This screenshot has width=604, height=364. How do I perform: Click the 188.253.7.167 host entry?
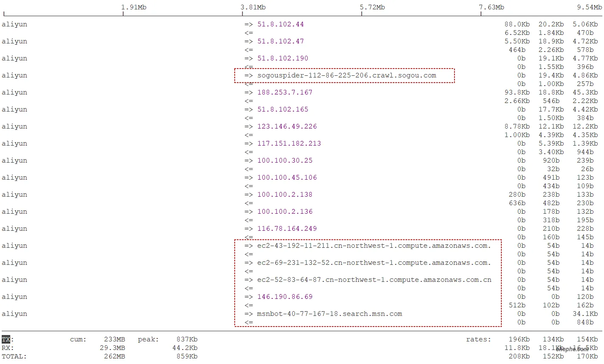(x=285, y=92)
